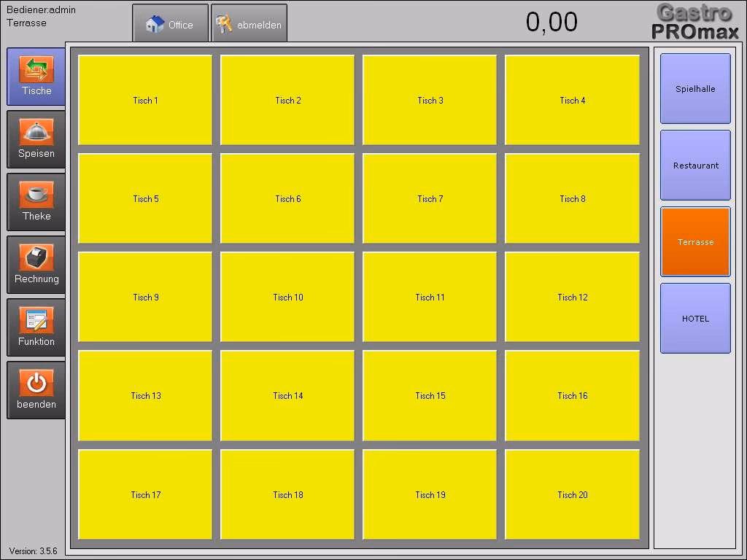Switch to the Spielhalle area
The image size is (747, 560).
[695, 89]
